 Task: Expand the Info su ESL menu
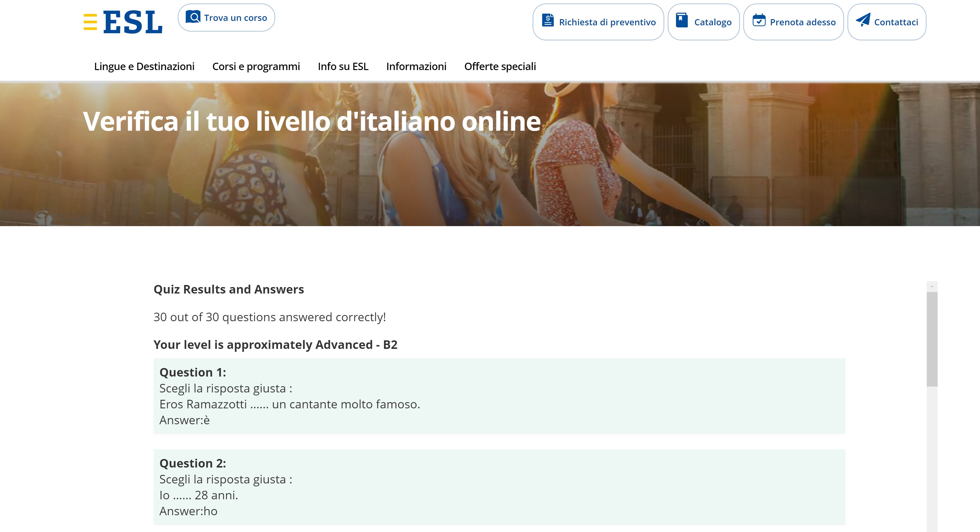pos(343,67)
